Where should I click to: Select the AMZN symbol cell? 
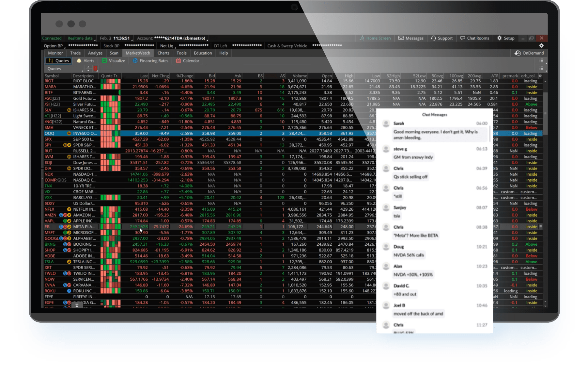pyautogui.click(x=50, y=215)
